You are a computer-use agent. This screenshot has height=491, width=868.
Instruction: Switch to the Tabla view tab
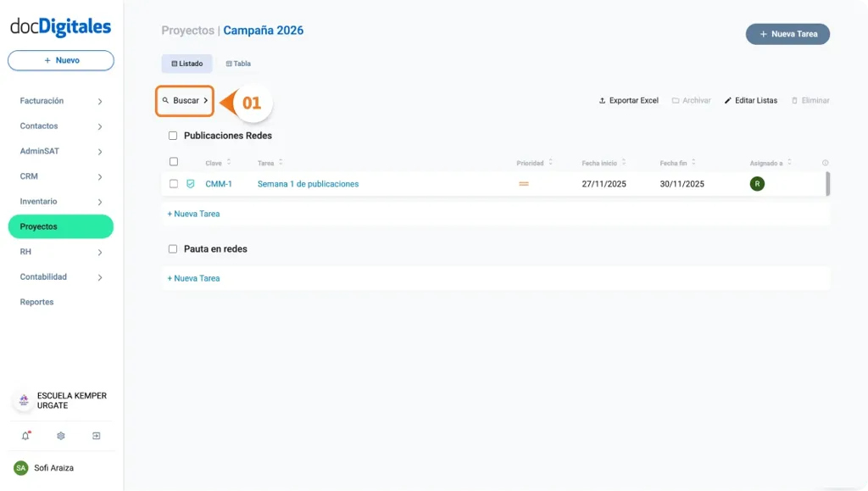click(x=237, y=63)
